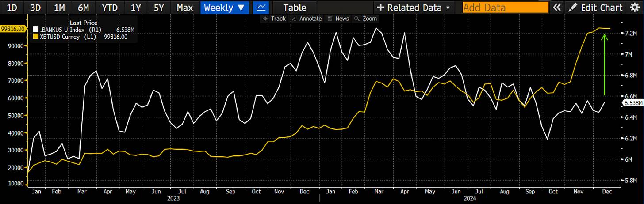Screen dimensions: 644x204
Task: Switch to Table view
Action: (x=294, y=8)
